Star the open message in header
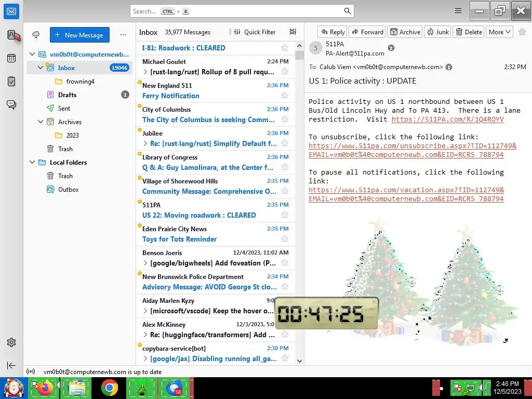 tap(522, 32)
